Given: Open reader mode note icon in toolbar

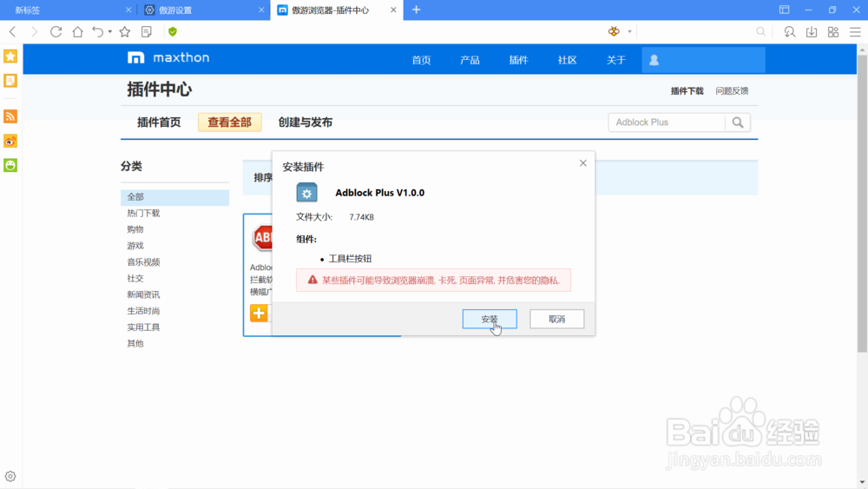Looking at the screenshot, I should 147,31.
